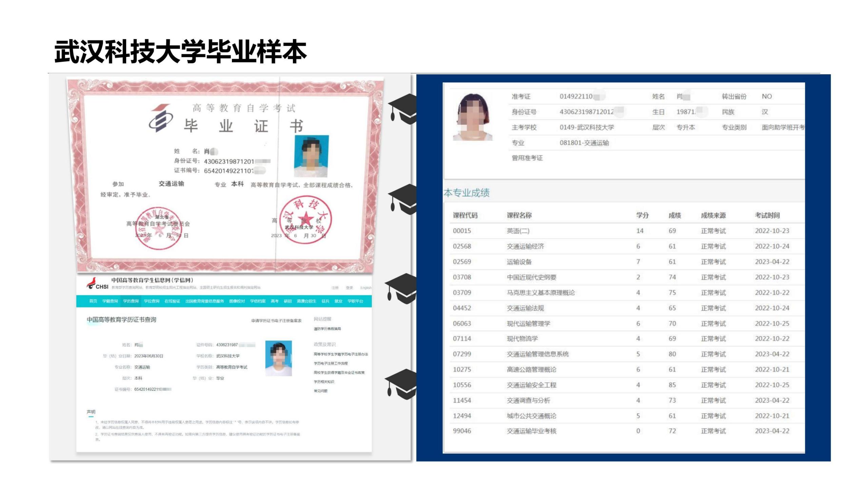
Task: Click the Wuhan university round red seal
Action: [305, 220]
